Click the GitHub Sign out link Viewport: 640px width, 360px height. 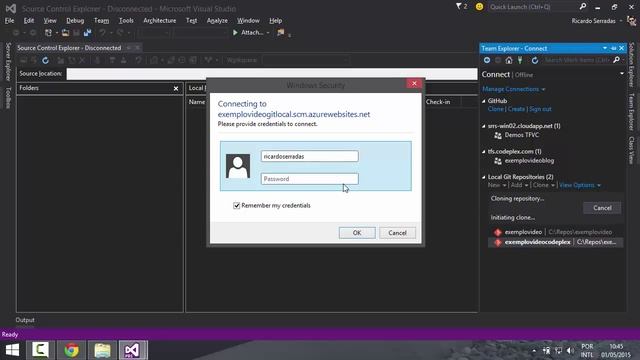click(x=540, y=109)
